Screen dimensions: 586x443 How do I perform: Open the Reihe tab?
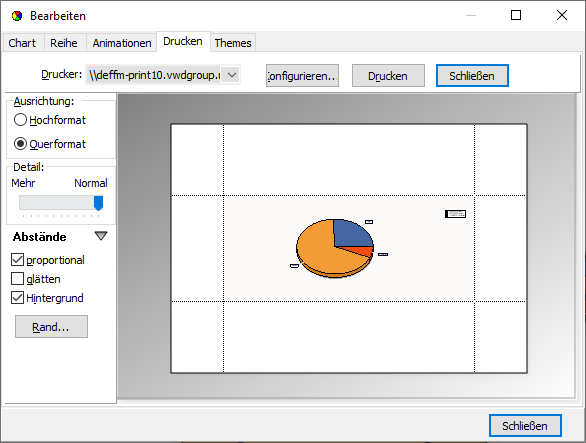64,43
